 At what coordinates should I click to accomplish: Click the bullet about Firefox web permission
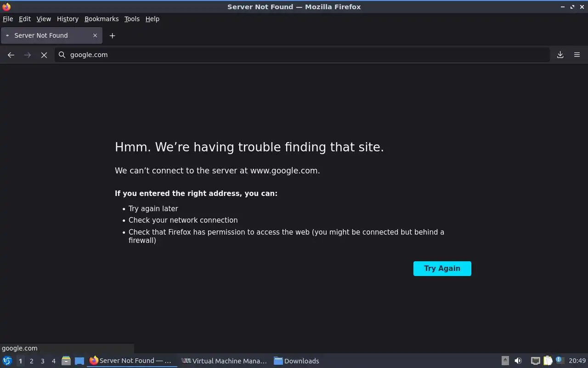286,236
